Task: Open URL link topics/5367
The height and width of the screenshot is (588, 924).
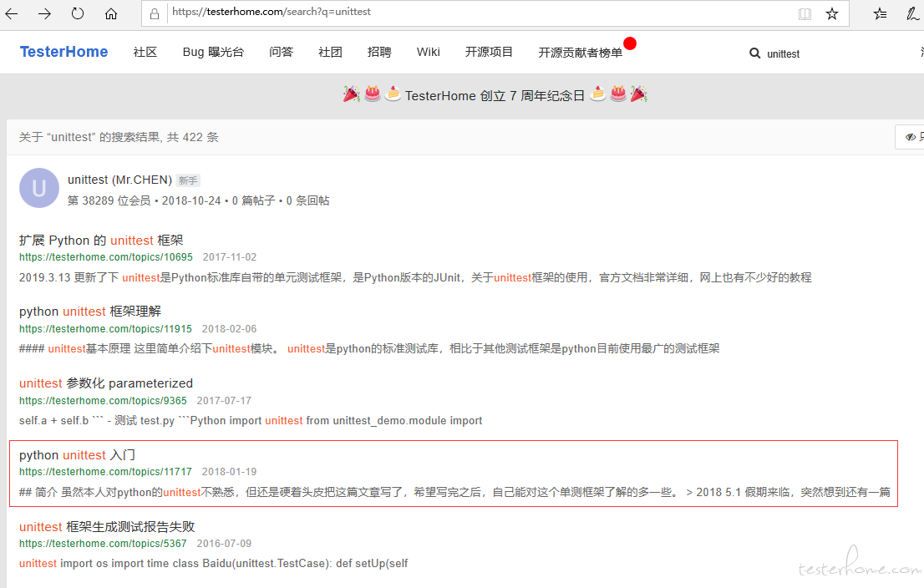Action: pos(103,543)
